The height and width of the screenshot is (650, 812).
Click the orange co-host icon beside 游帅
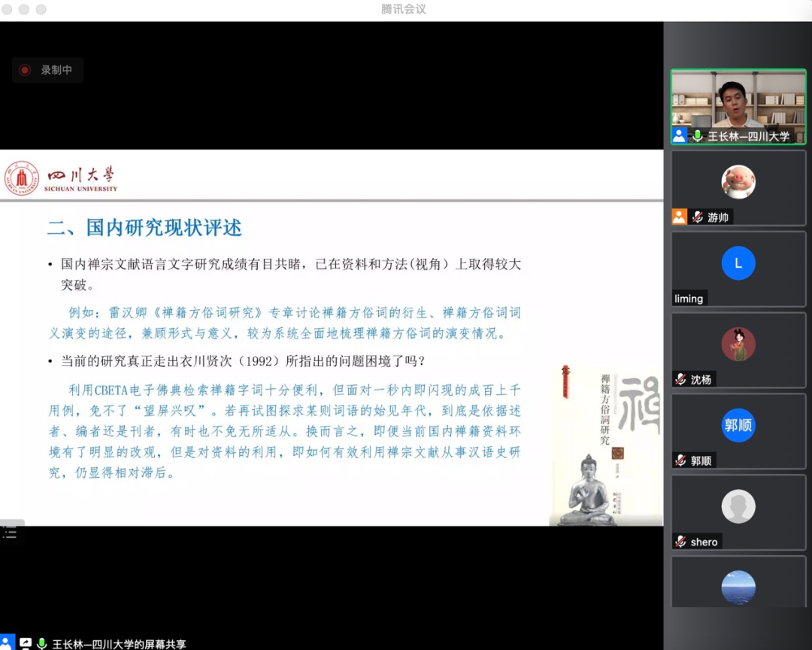[x=680, y=217]
